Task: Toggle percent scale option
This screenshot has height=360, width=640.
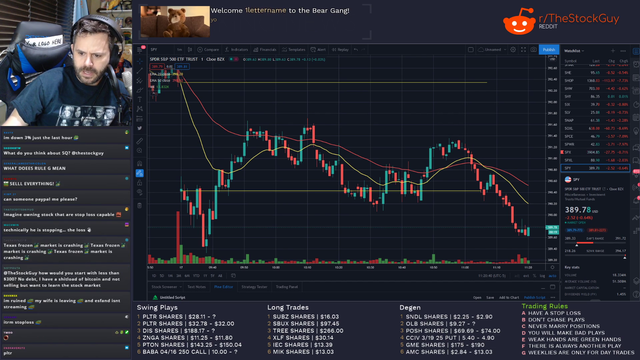Action: click(x=534, y=276)
